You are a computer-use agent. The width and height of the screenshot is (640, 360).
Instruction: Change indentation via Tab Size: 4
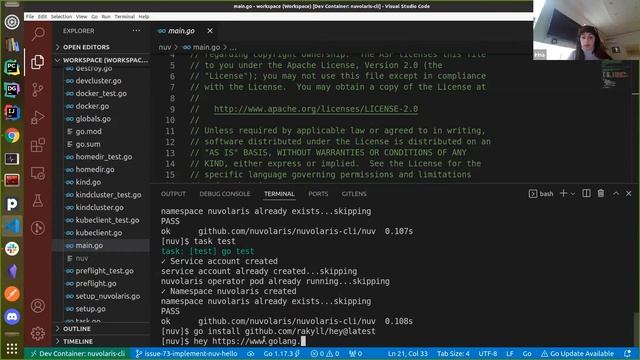coord(453,353)
